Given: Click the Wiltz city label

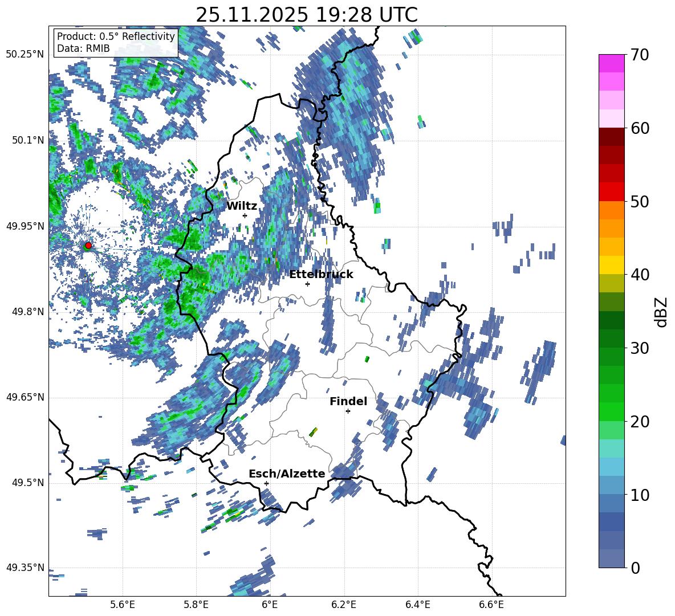Looking at the screenshot, I should click(x=242, y=206).
